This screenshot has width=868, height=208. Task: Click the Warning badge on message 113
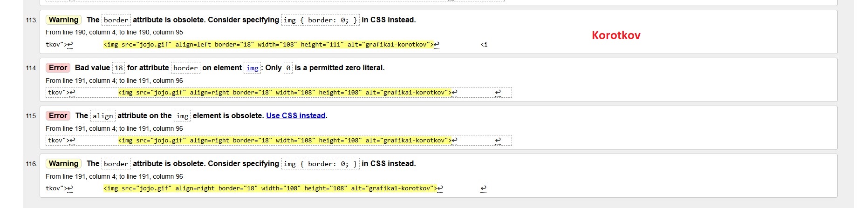tap(63, 20)
